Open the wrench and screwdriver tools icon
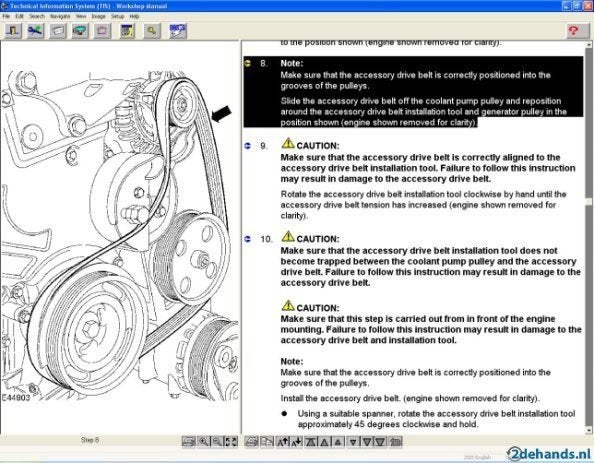The height and width of the screenshot is (463, 594). point(35,31)
